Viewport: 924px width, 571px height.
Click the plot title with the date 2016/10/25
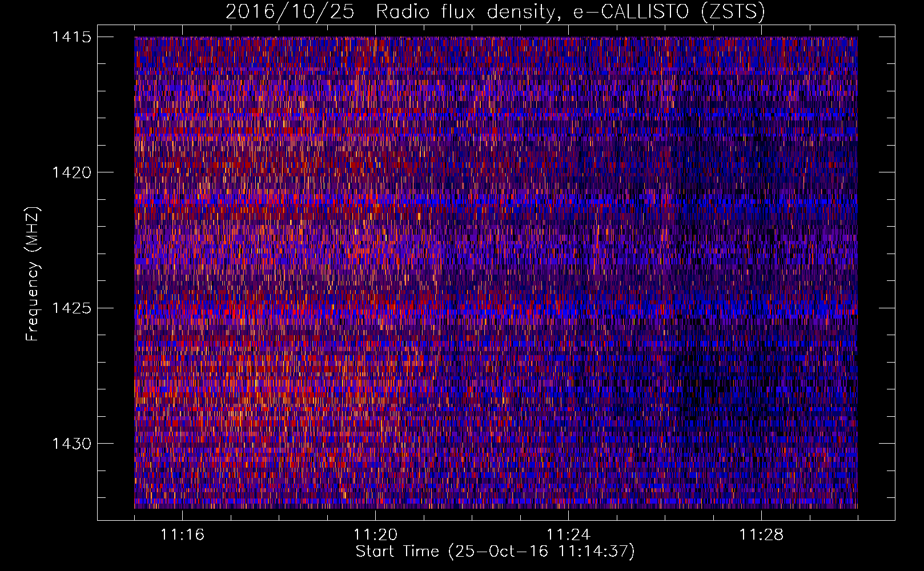point(495,11)
